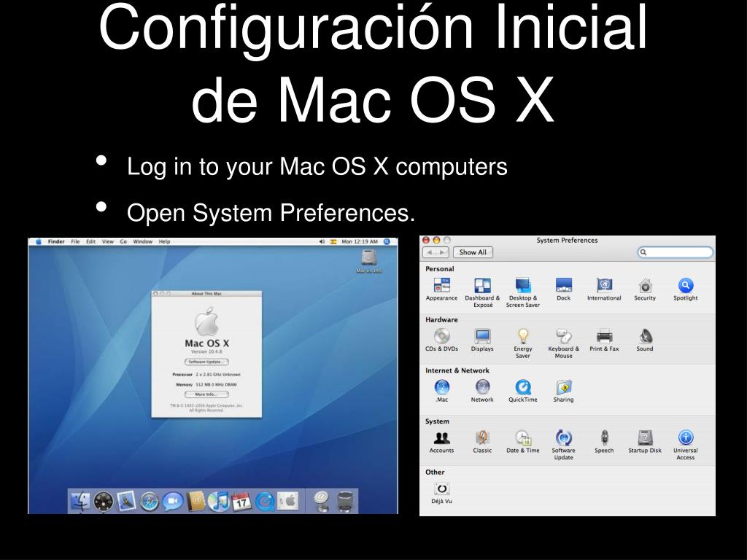
Task: Click the Mon 12:19 AM clock
Action: pos(360,242)
